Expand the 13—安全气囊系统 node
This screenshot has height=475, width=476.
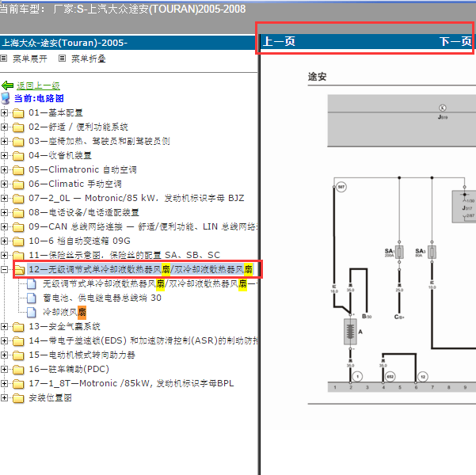point(4,327)
